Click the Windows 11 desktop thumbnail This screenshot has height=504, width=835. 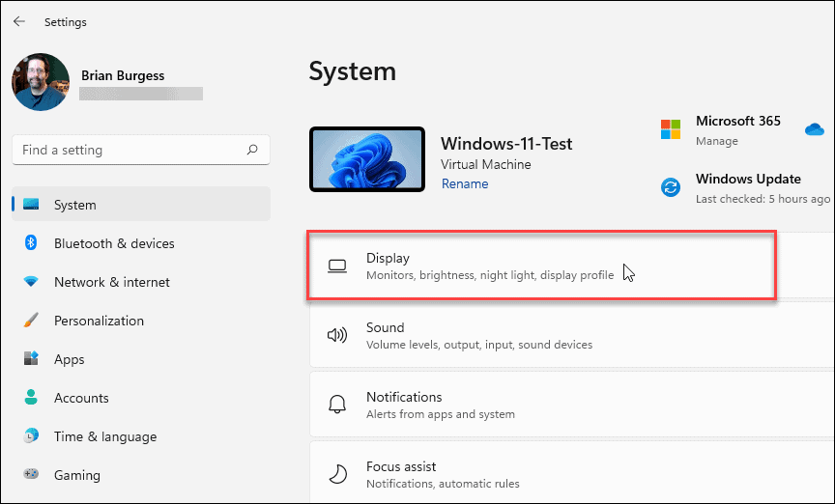click(x=367, y=159)
